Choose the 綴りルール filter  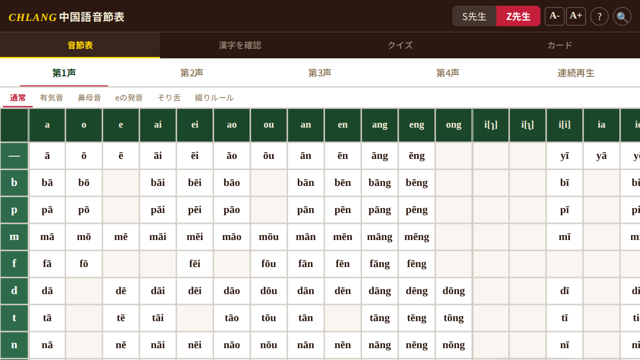(214, 98)
